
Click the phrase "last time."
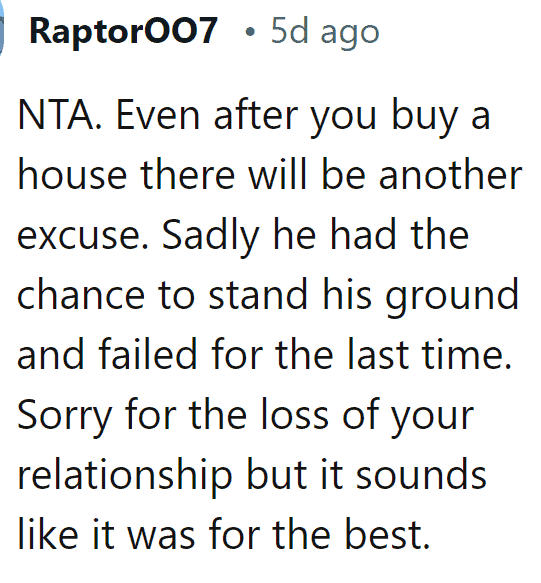point(429,354)
